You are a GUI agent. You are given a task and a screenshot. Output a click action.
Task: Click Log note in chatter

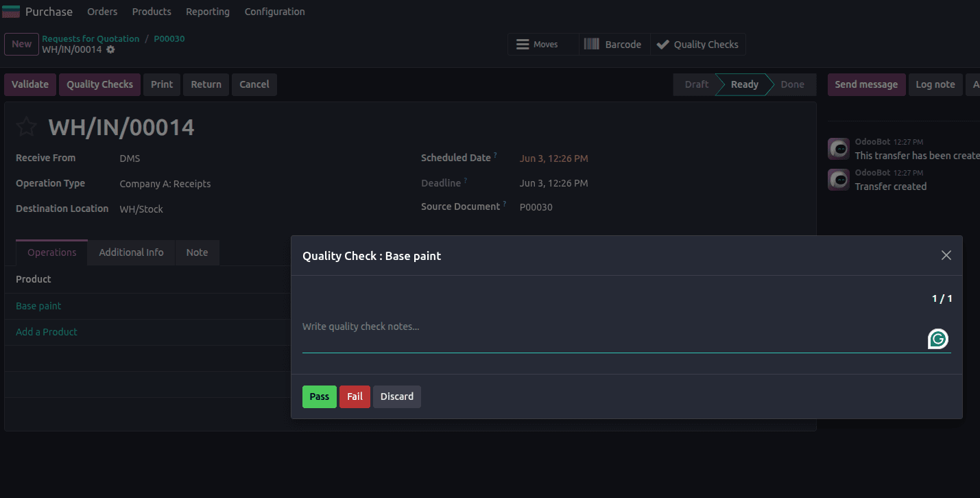tap(935, 84)
